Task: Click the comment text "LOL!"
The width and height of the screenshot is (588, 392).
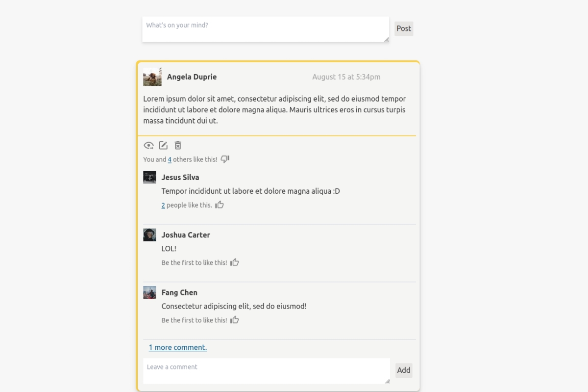Action: (x=169, y=249)
